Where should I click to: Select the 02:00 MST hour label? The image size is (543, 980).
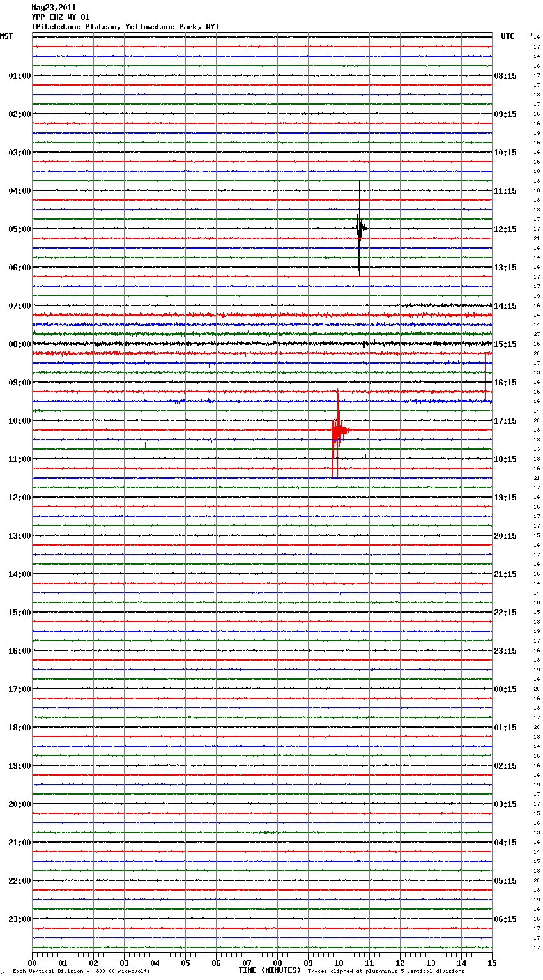coord(19,114)
